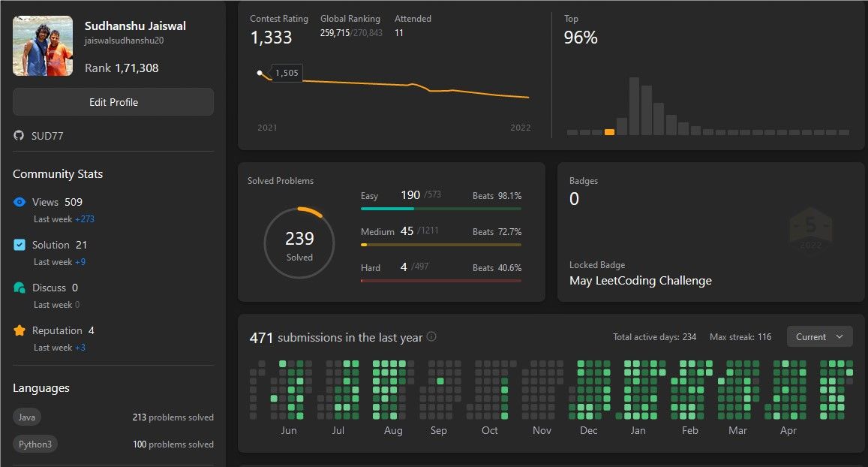
Task: Click the global ranking 259,715
Action: (335, 33)
